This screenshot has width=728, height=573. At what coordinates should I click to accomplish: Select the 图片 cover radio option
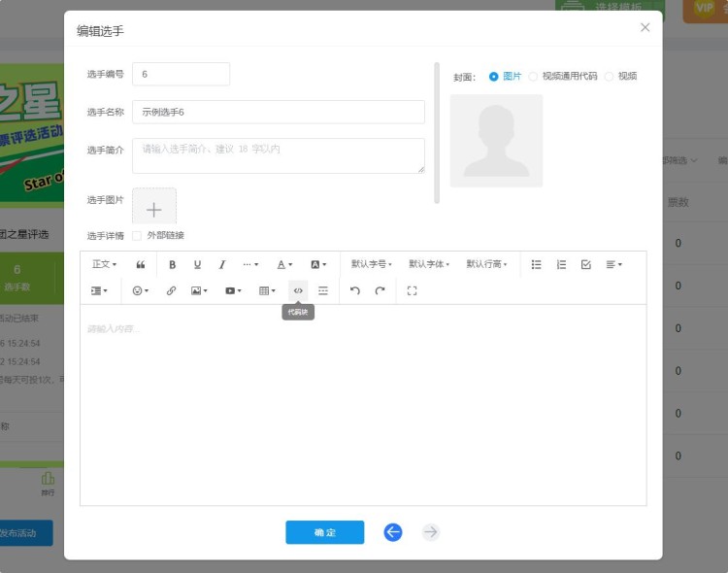(x=494, y=76)
